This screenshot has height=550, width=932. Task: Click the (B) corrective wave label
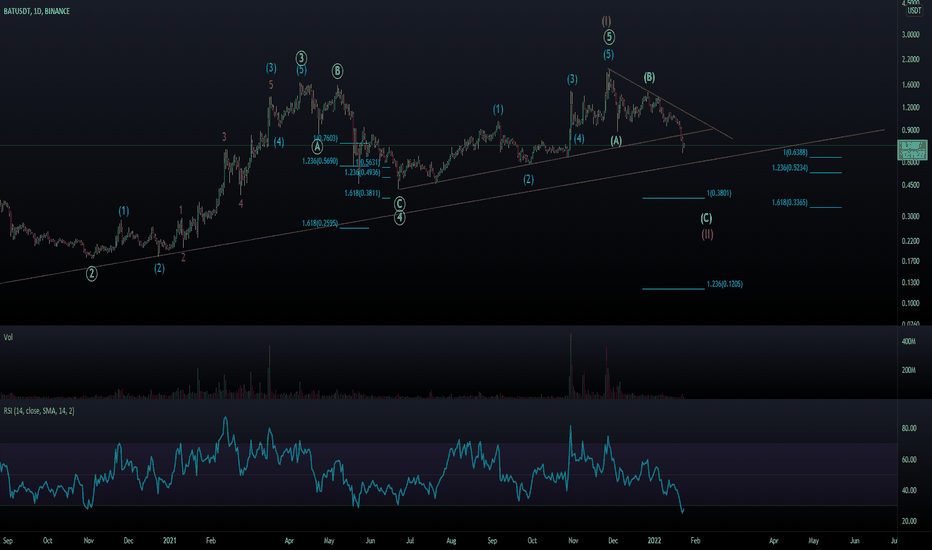tap(649, 77)
